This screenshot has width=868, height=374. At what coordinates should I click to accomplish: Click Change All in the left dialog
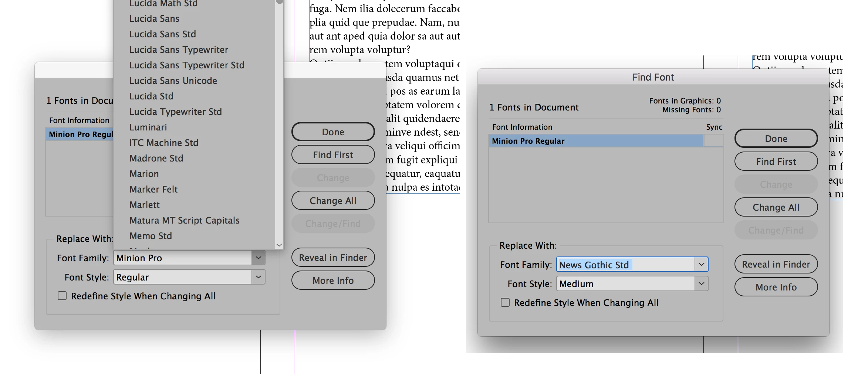click(333, 200)
